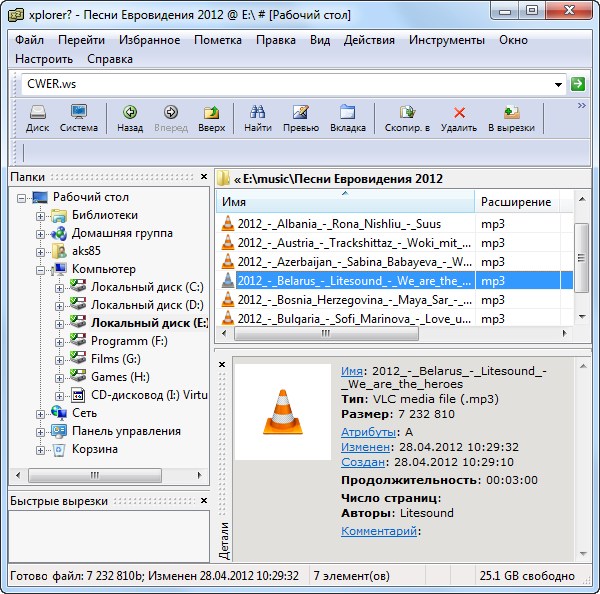Screen dimensions: 600x594
Task: Click the CWER.ws address input field
Action: 290,84
